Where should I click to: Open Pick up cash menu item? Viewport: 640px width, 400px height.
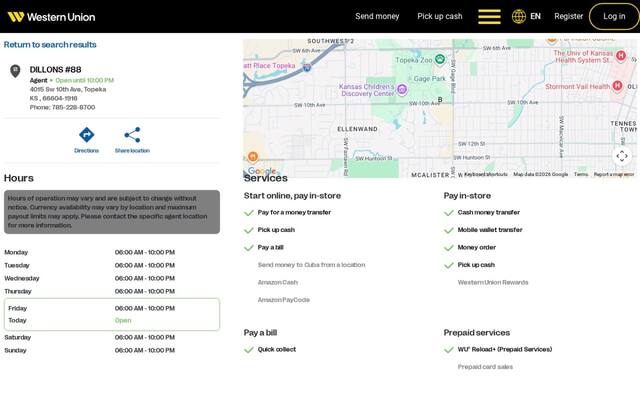(x=440, y=16)
